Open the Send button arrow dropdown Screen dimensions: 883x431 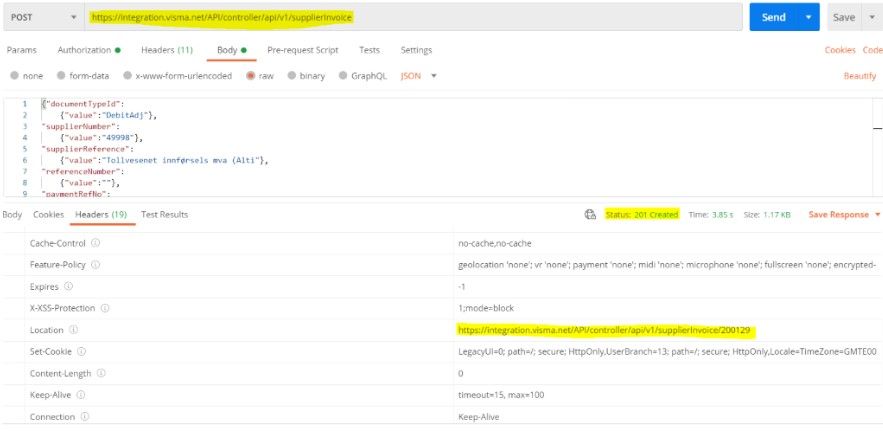[x=809, y=17]
